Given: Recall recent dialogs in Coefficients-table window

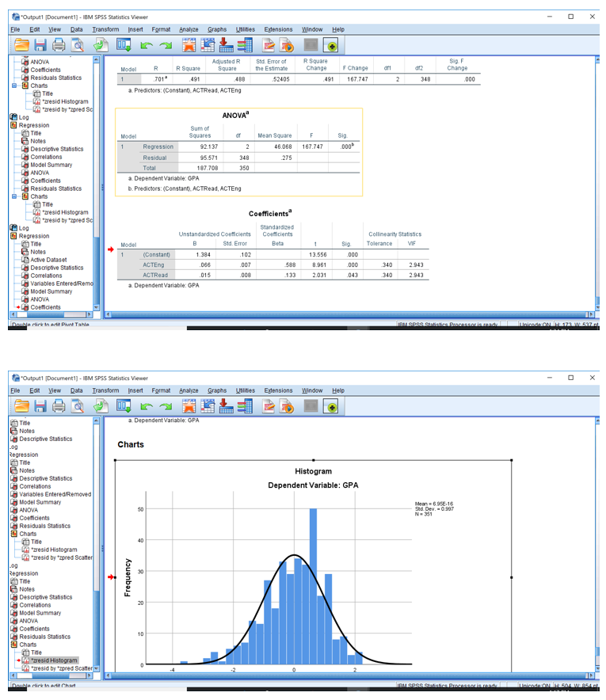Looking at the screenshot, I should point(124,45).
